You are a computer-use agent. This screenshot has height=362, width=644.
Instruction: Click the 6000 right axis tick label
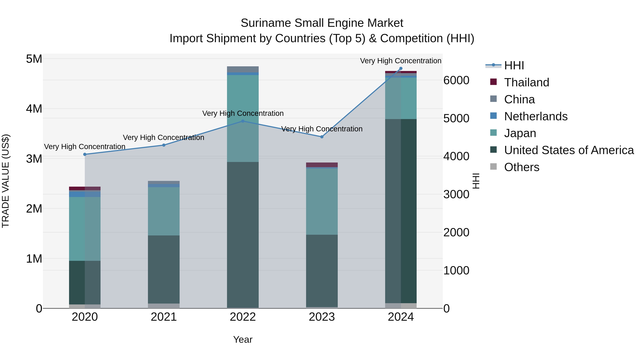coord(456,80)
